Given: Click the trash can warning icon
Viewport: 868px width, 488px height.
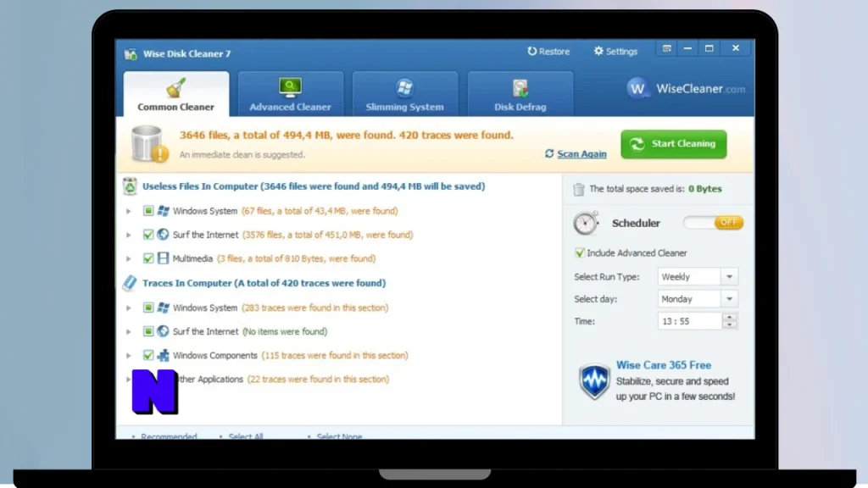Looking at the screenshot, I should click(149, 144).
